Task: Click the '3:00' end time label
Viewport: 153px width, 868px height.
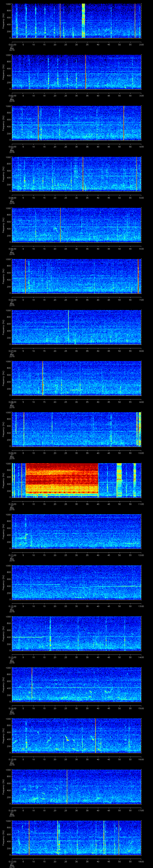Action: [141, 96]
